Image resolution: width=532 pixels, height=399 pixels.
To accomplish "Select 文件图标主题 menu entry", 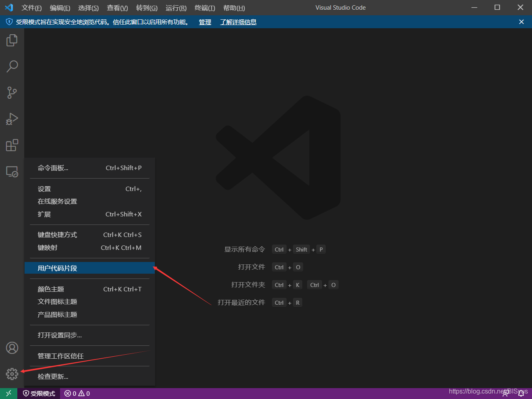I will click(x=89, y=302).
